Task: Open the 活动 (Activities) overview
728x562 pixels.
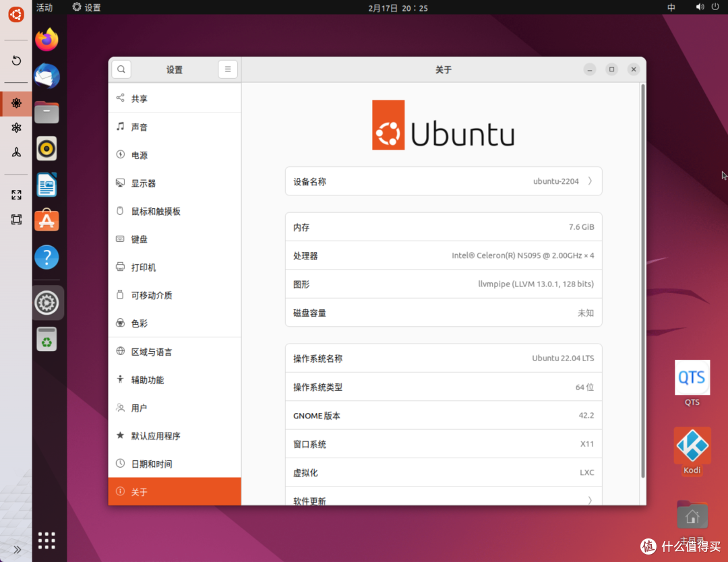Action: point(44,7)
